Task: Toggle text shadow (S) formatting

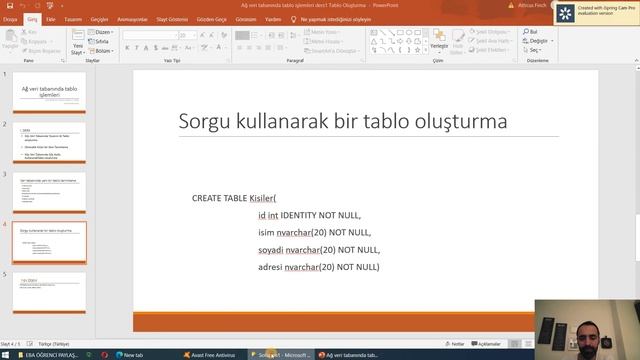Action: tap(156, 48)
